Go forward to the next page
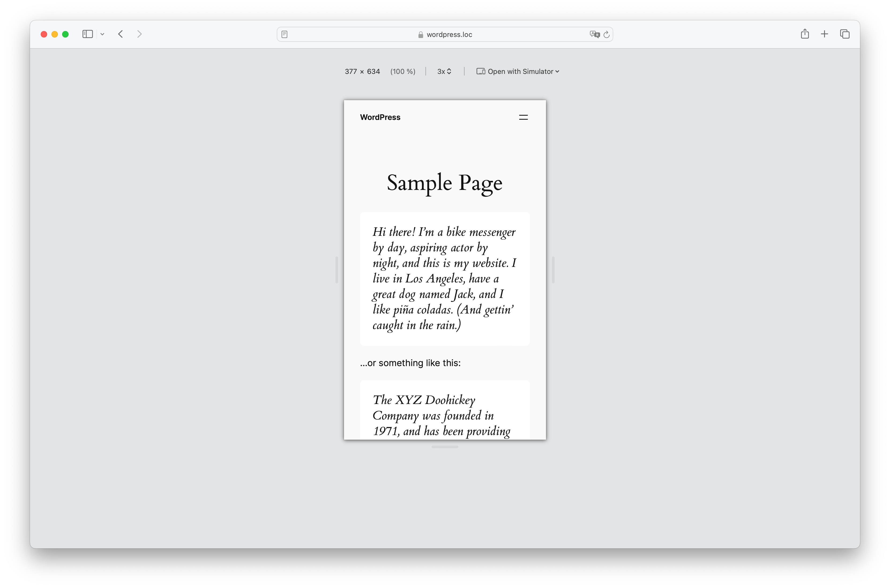This screenshot has width=890, height=588. (x=139, y=34)
